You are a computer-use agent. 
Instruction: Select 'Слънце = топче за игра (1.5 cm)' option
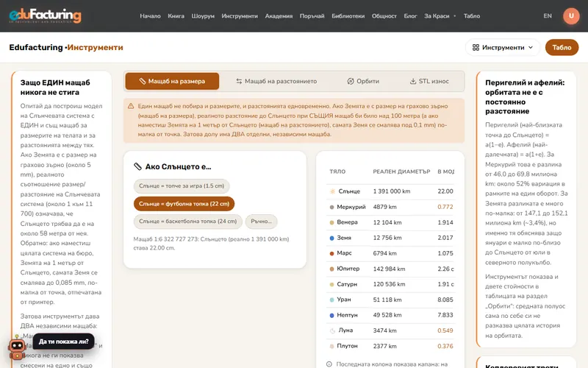pos(182,186)
